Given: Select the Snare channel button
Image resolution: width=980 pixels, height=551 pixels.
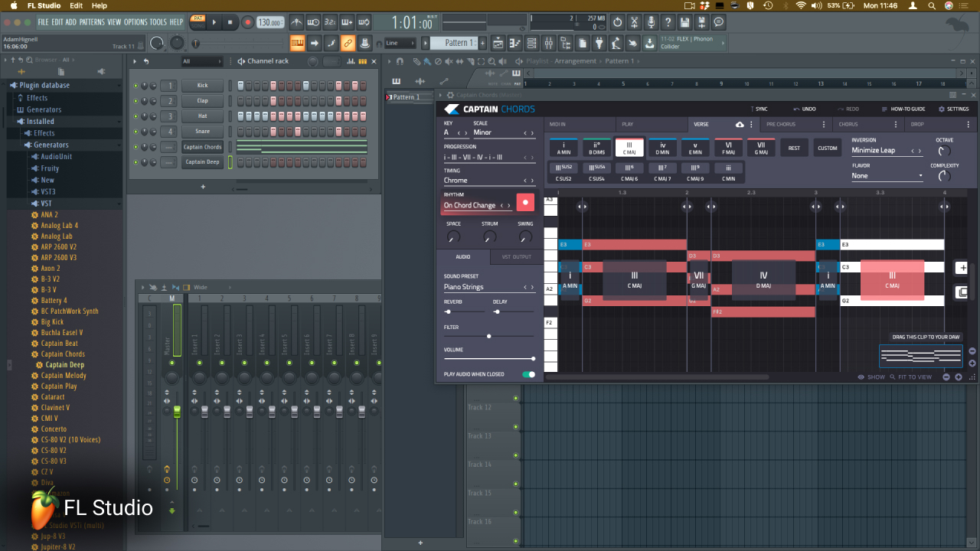Looking at the screenshot, I should pyautogui.click(x=202, y=132).
